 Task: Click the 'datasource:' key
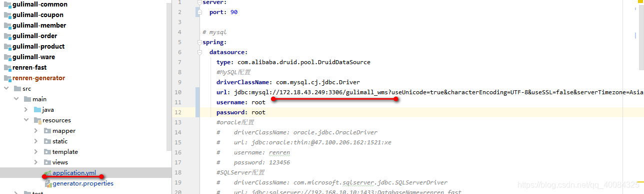tap(228, 52)
